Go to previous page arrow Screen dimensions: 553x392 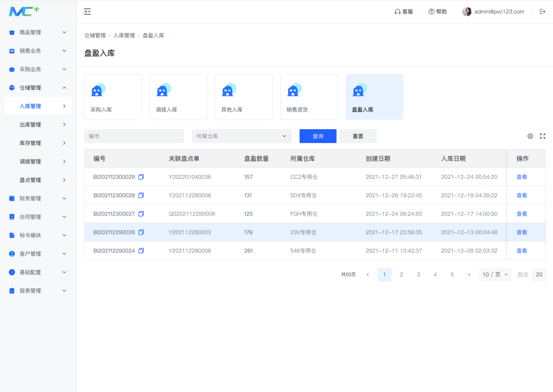tap(368, 275)
